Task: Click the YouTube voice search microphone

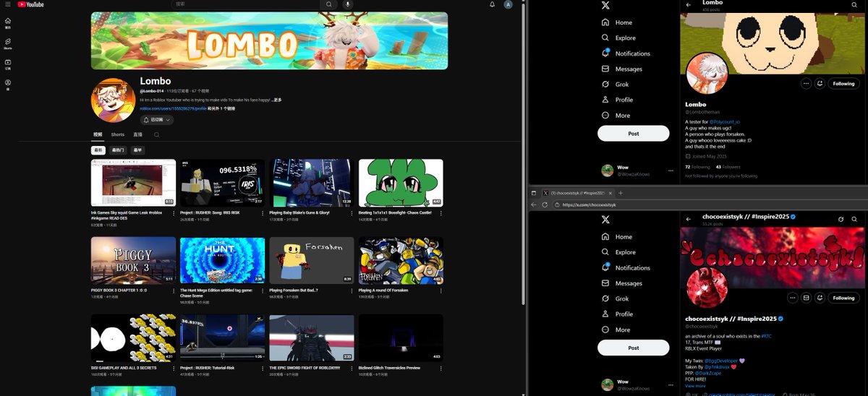Action: point(347,4)
